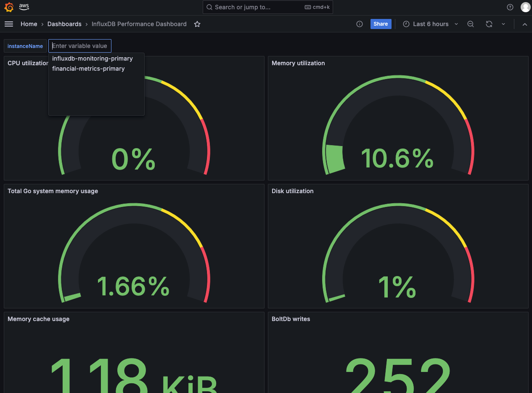
Task: Navigate to Home breadcrumb
Action: point(29,24)
